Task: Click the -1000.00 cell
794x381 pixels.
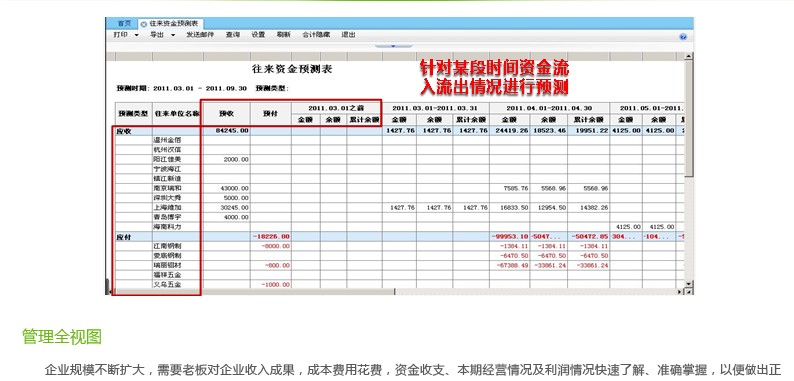Action: point(271,284)
